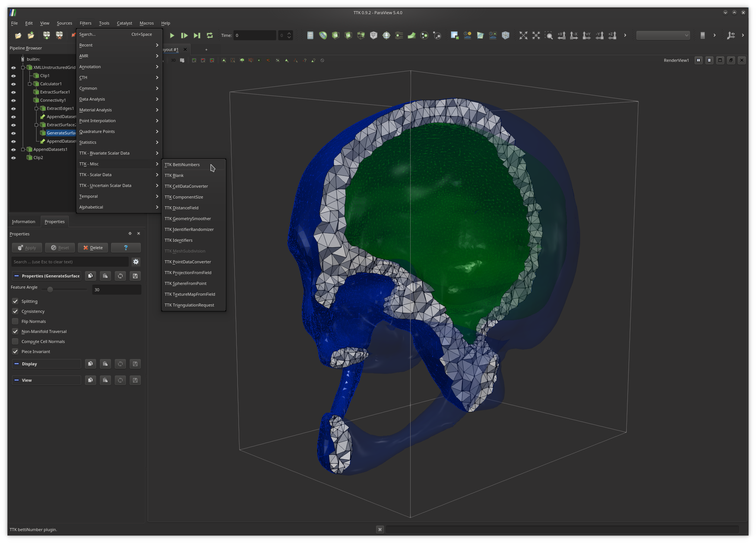Screen dimensions: 756x543
Task: Click the Last Frame playback icon
Action: click(197, 35)
